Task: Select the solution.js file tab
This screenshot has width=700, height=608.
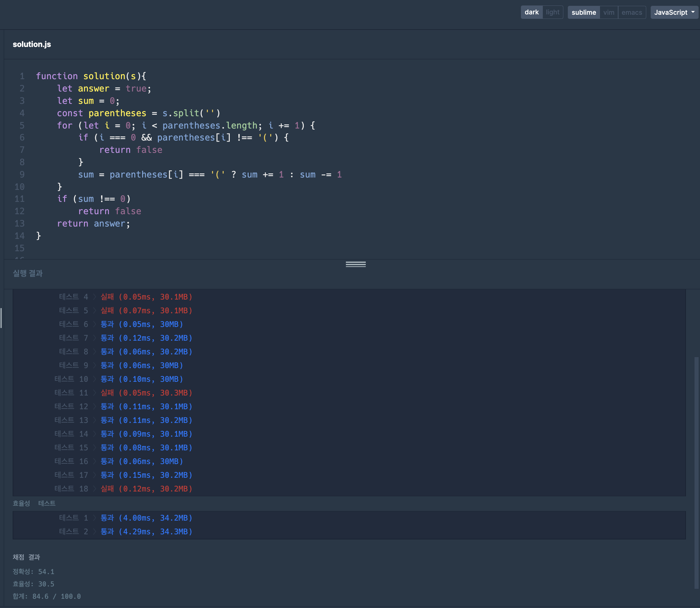Action: coord(32,44)
